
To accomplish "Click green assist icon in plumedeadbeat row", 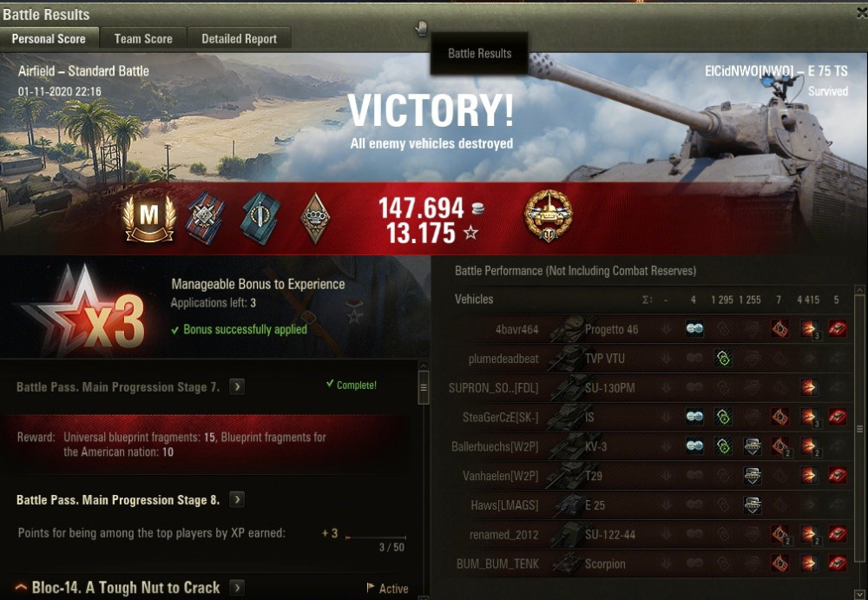I will (723, 359).
